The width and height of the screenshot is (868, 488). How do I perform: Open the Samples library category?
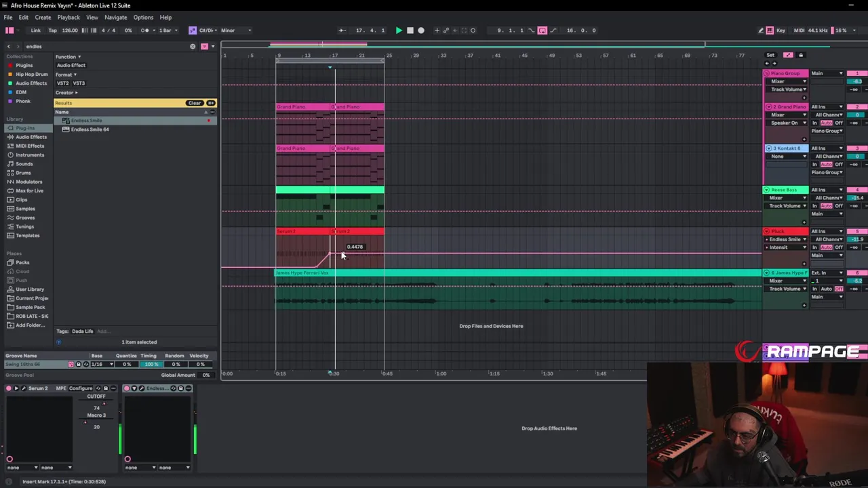25,209
